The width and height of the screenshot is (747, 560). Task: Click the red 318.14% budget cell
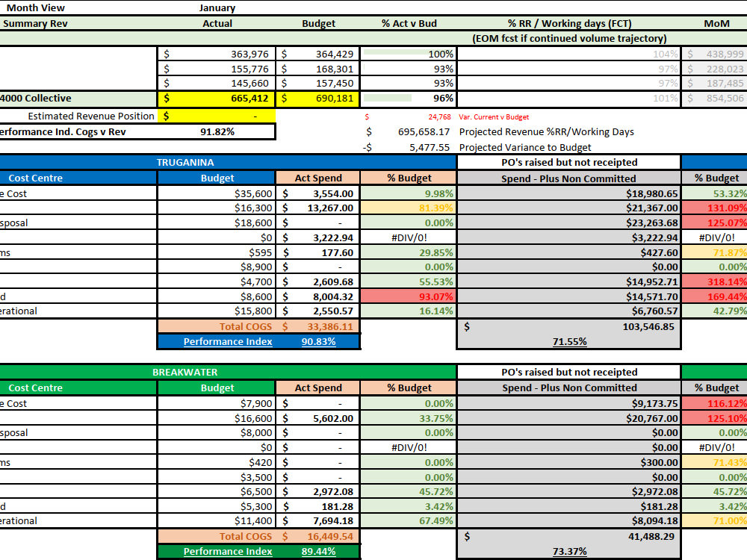pyautogui.click(x=715, y=281)
